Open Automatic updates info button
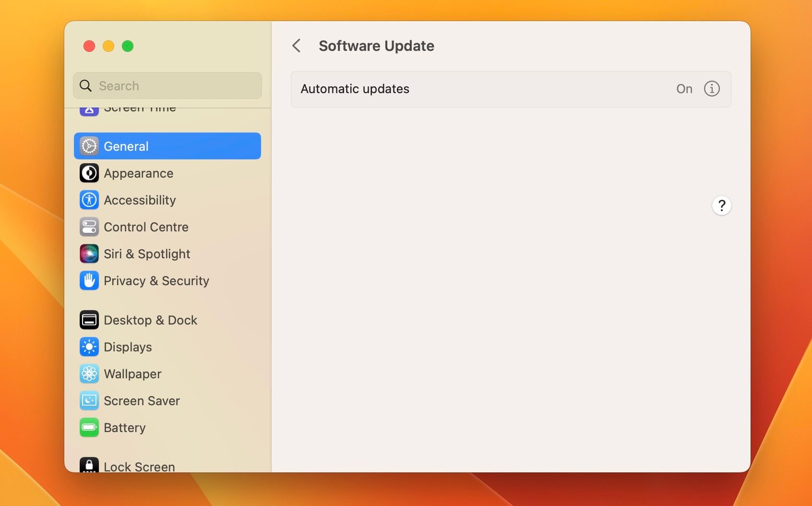812x506 pixels. 711,89
